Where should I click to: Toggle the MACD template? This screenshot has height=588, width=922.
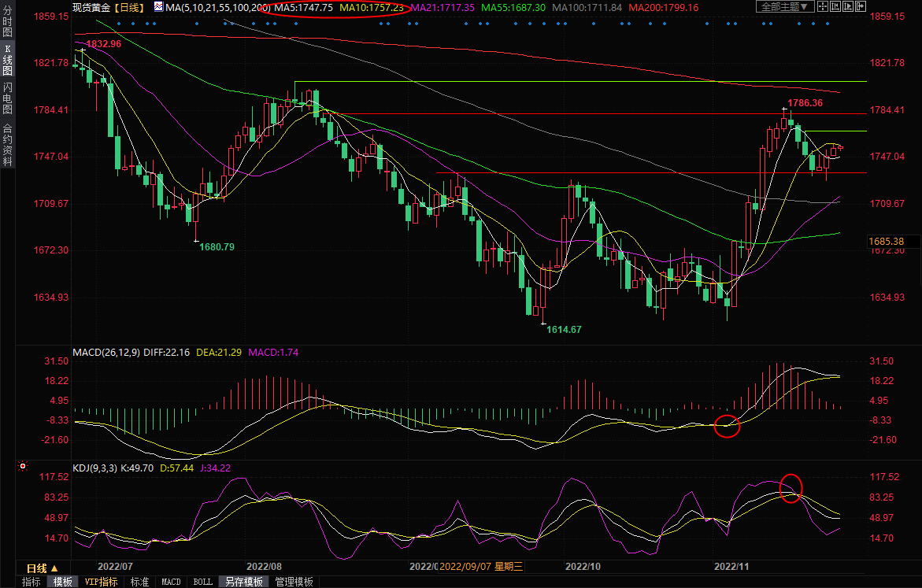(x=171, y=582)
